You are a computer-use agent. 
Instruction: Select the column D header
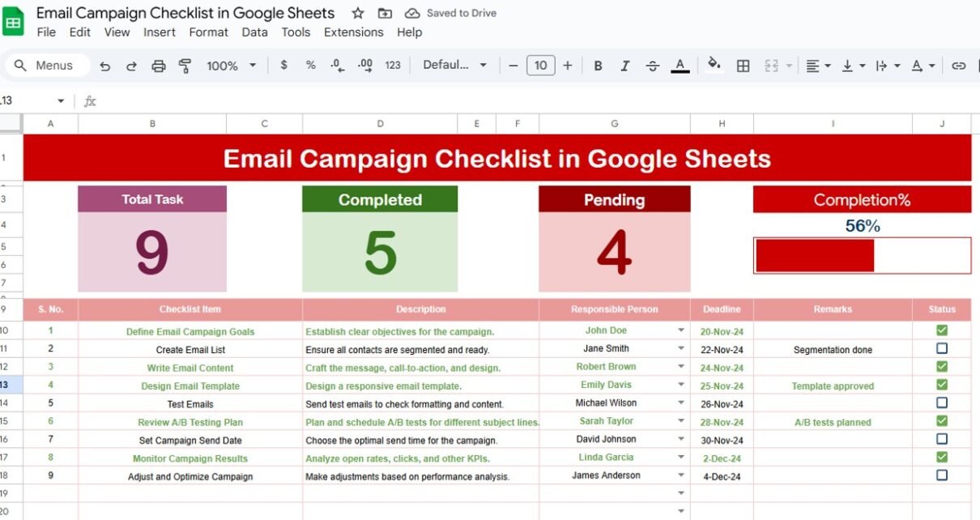pyautogui.click(x=380, y=123)
